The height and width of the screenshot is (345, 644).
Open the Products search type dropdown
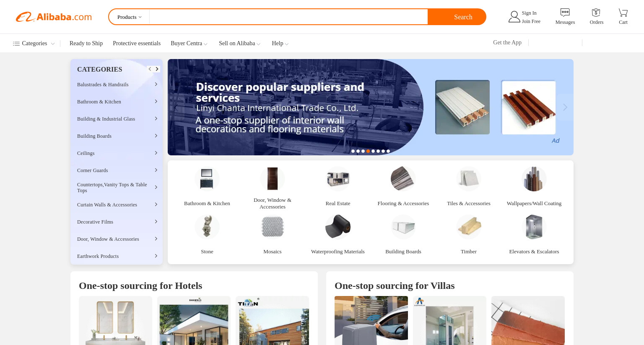(130, 17)
